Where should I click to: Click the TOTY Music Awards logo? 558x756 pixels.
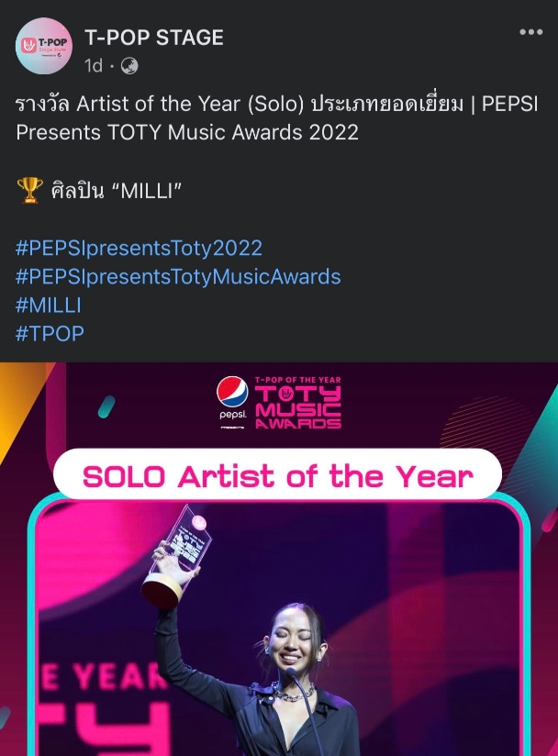tap(297, 403)
